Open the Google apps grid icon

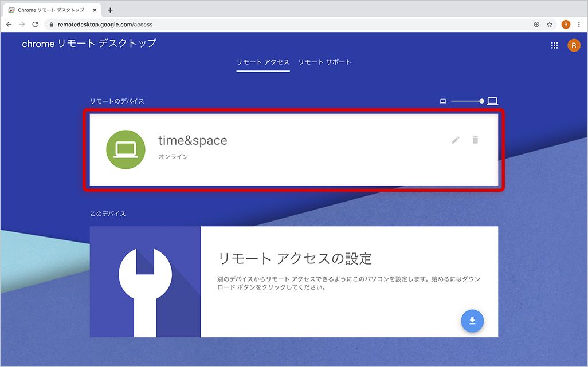click(x=554, y=45)
